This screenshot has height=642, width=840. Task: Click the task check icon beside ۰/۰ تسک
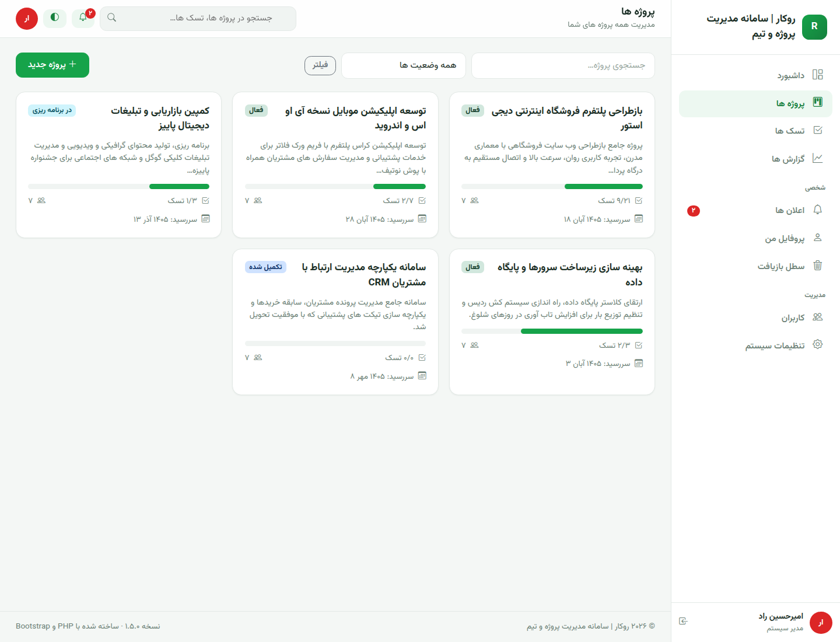coord(422,357)
